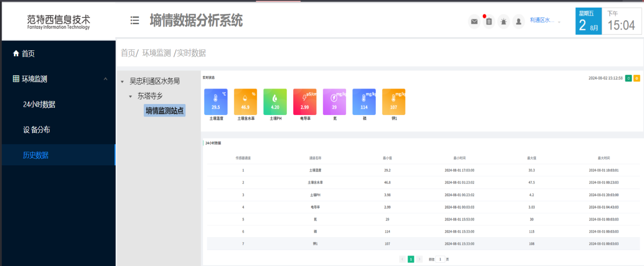
Task: Click the 磷 card showing 114
Action: pos(364,102)
